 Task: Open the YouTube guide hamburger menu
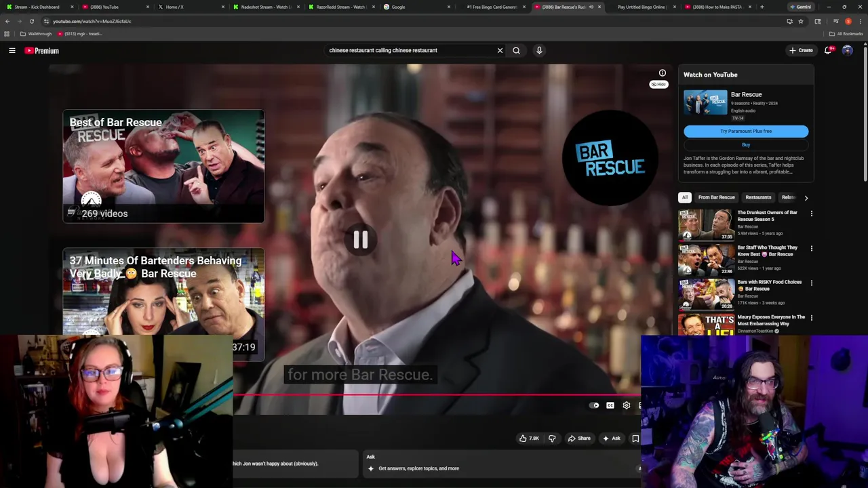point(12,50)
